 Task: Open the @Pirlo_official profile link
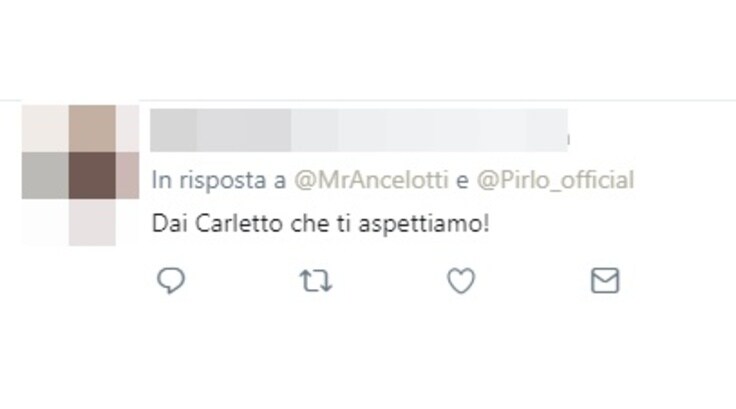coord(555,180)
